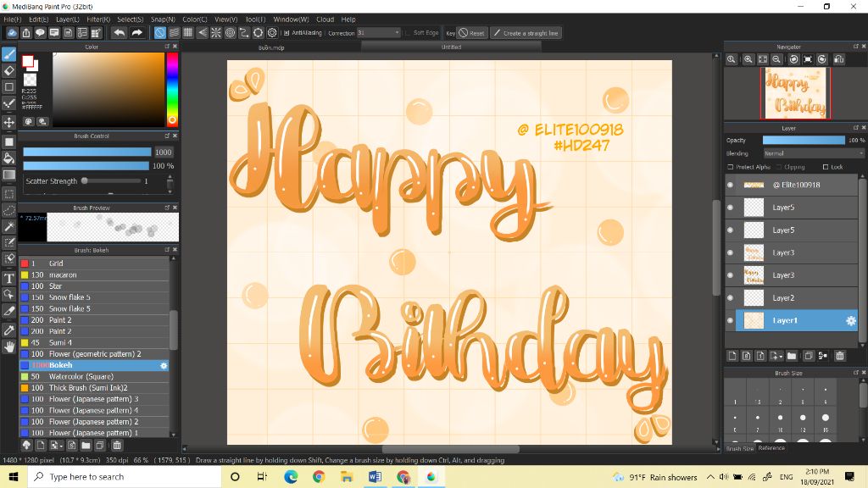Flip canvas view in Navigator

(x=838, y=59)
